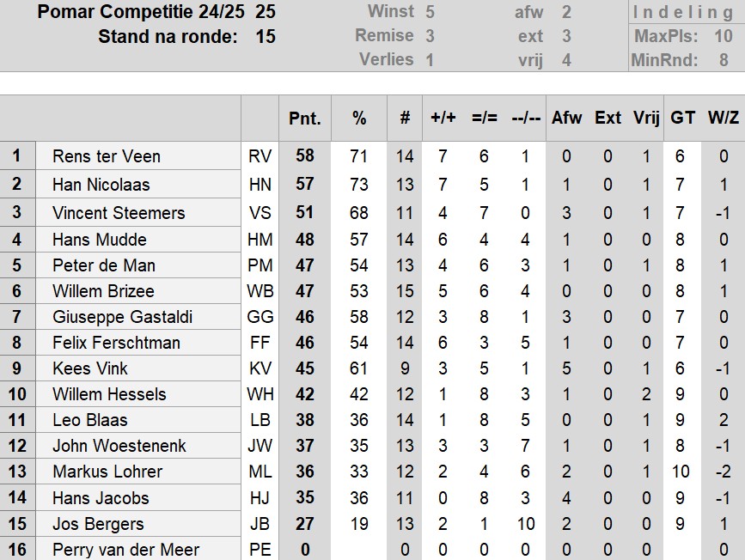The image size is (745, 560).
Task: Click the Winst points value 5
Action: (430, 12)
